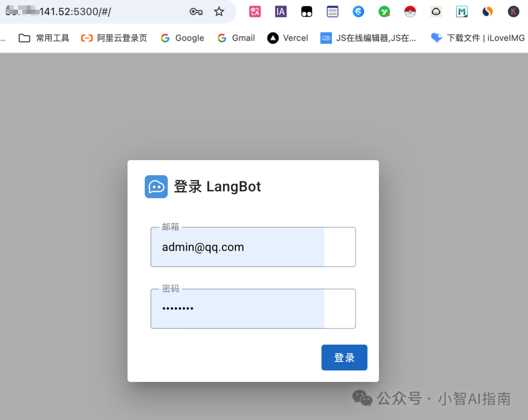Image resolution: width=528 pixels, height=420 pixels.
Task: Open the Google bookmark
Action: point(182,38)
